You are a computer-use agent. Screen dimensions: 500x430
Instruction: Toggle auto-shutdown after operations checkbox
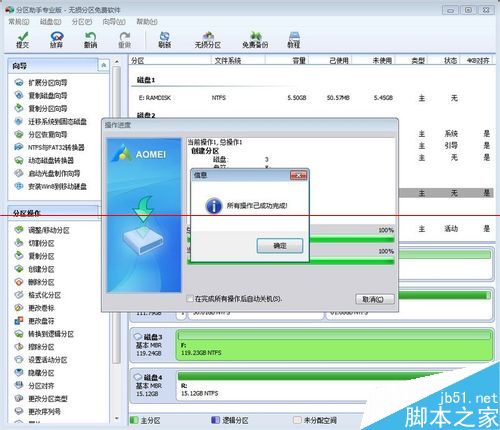(x=190, y=299)
